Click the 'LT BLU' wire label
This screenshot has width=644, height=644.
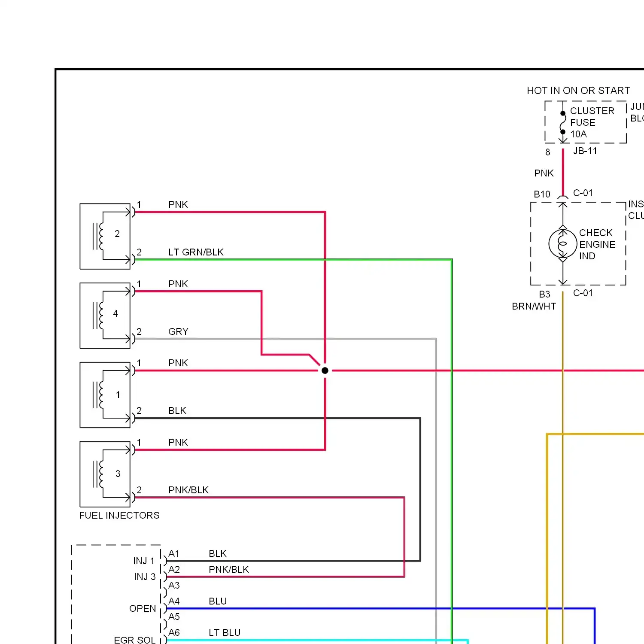coord(225,632)
